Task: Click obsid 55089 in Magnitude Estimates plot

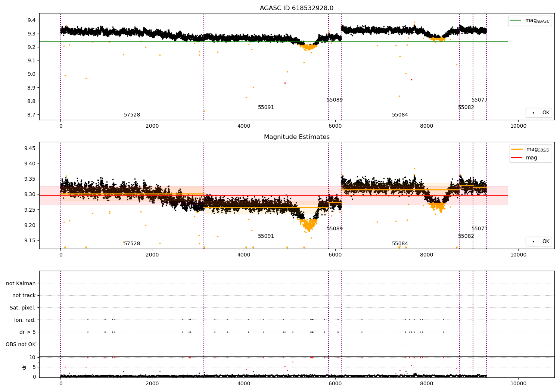Action: coord(335,229)
